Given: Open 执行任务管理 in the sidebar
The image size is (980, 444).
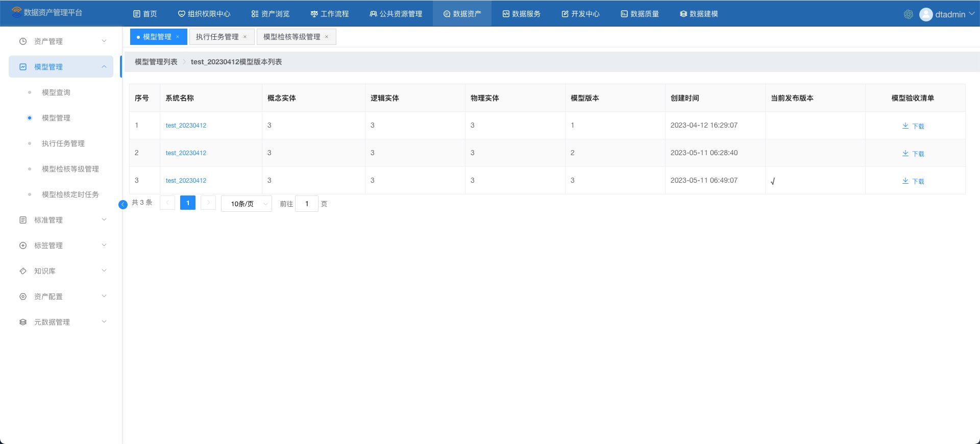Looking at the screenshot, I should tap(63, 143).
